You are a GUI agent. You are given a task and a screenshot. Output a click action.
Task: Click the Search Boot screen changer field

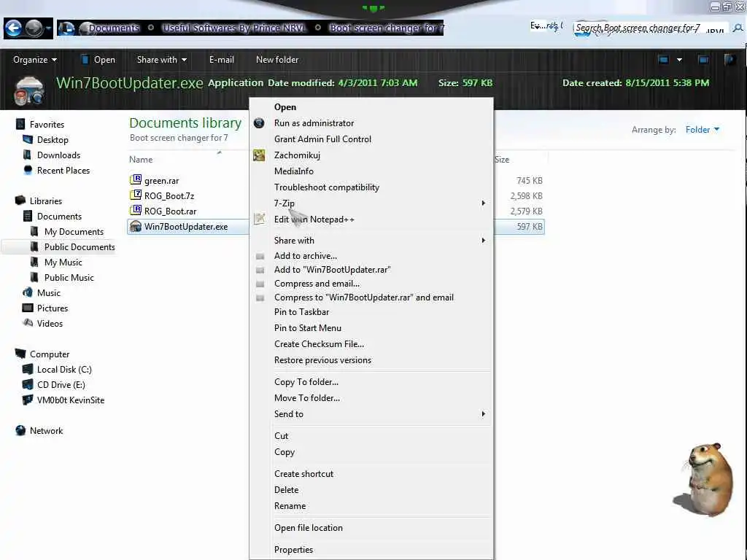[x=650, y=28]
